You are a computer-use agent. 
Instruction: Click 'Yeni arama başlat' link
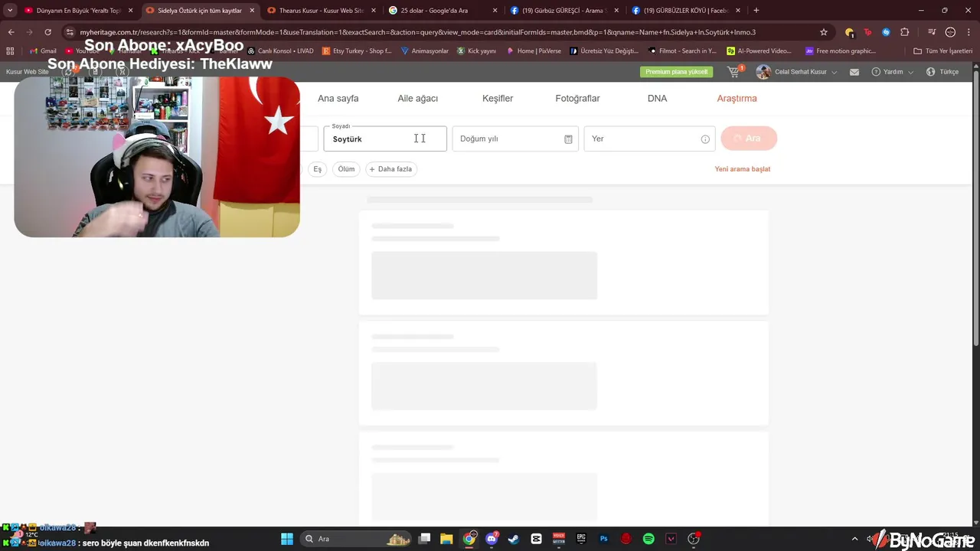coord(743,169)
